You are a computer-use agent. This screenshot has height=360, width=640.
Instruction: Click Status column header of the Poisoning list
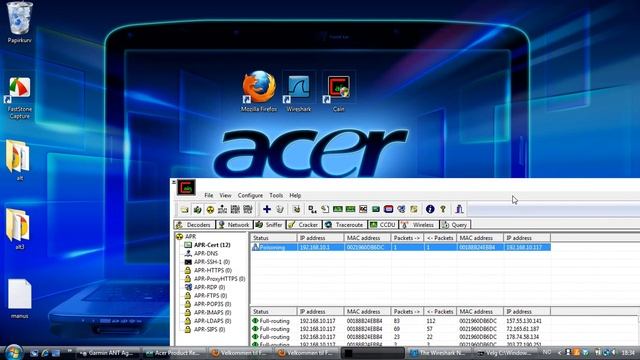(x=273, y=238)
